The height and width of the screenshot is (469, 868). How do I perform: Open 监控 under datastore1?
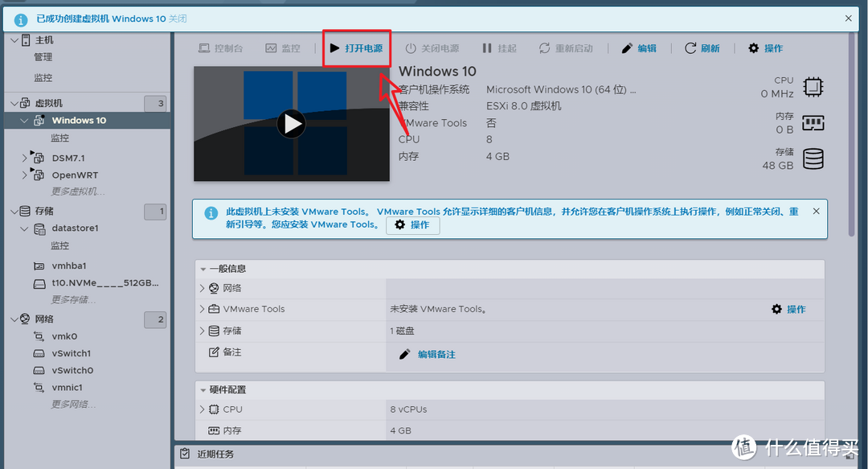pos(59,245)
